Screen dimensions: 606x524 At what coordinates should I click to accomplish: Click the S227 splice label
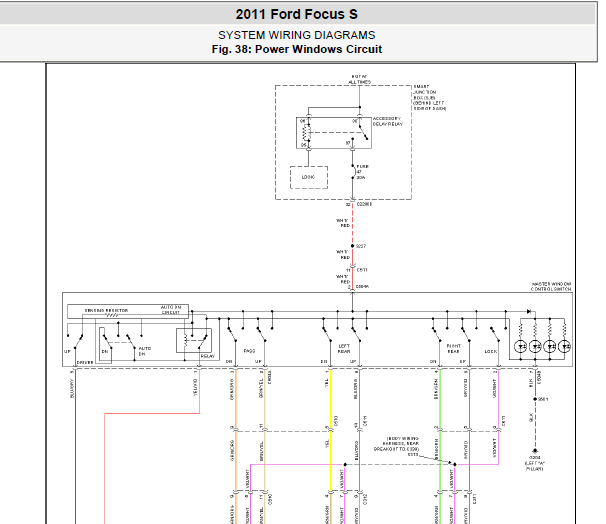pos(361,246)
